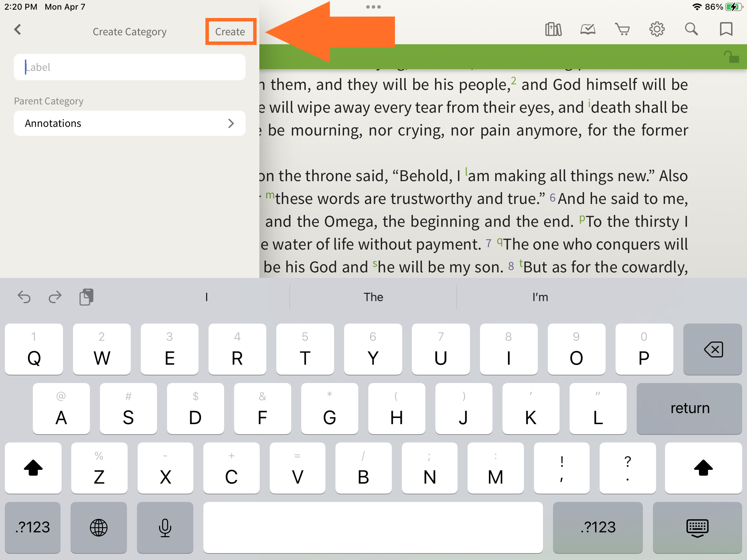The image size is (747, 560).
Task: Hide keyboard with dismiss key
Action: click(x=697, y=527)
